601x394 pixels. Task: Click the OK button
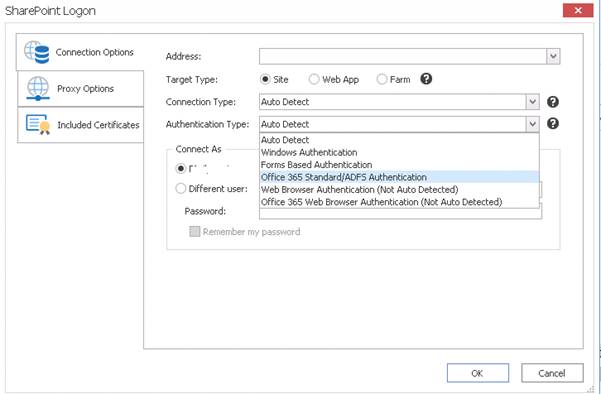[x=478, y=373]
